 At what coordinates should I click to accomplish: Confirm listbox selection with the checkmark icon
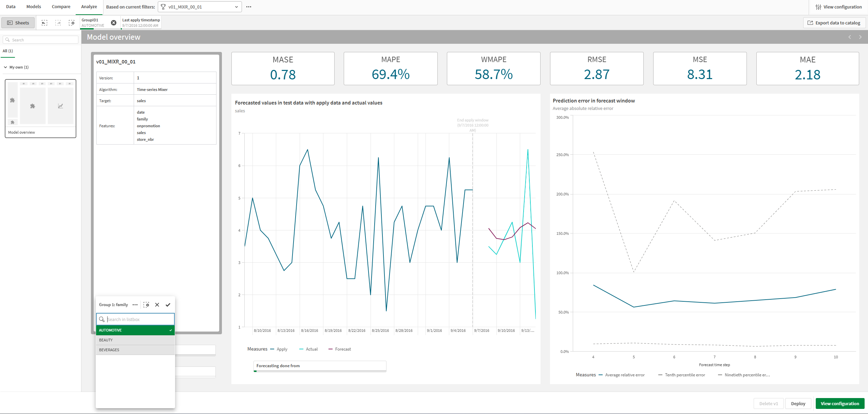pos(168,305)
